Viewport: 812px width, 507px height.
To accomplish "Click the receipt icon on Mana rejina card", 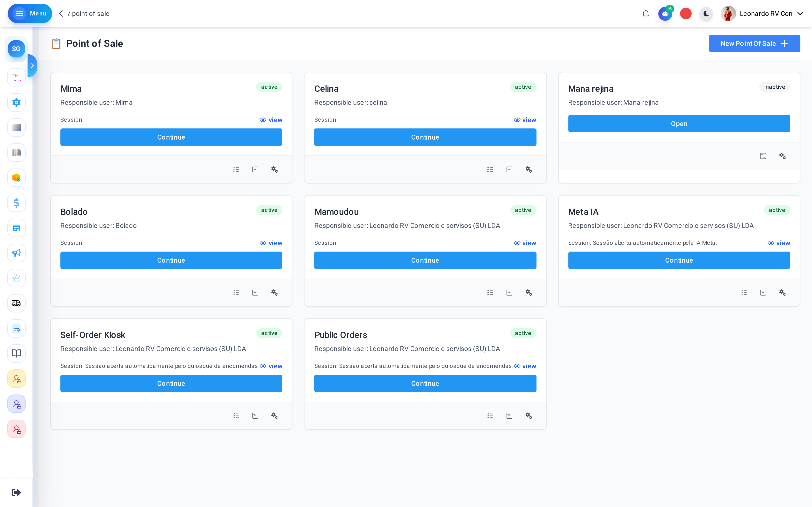I will click(763, 156).
